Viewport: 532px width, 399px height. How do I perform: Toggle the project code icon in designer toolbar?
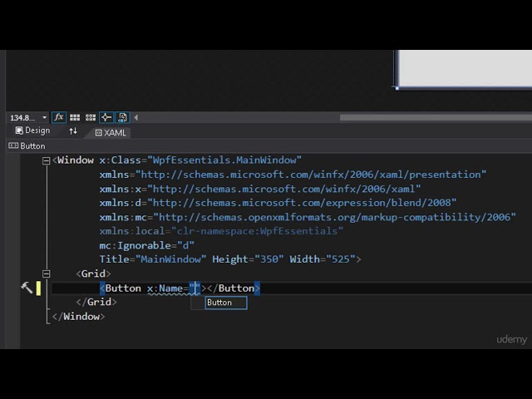[x=122, y=117]
